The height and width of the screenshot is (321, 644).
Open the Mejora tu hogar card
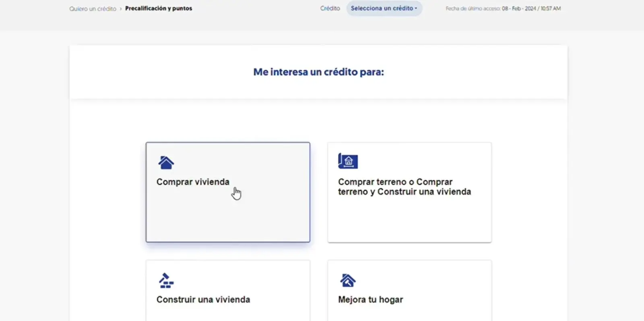click(409, 290)
